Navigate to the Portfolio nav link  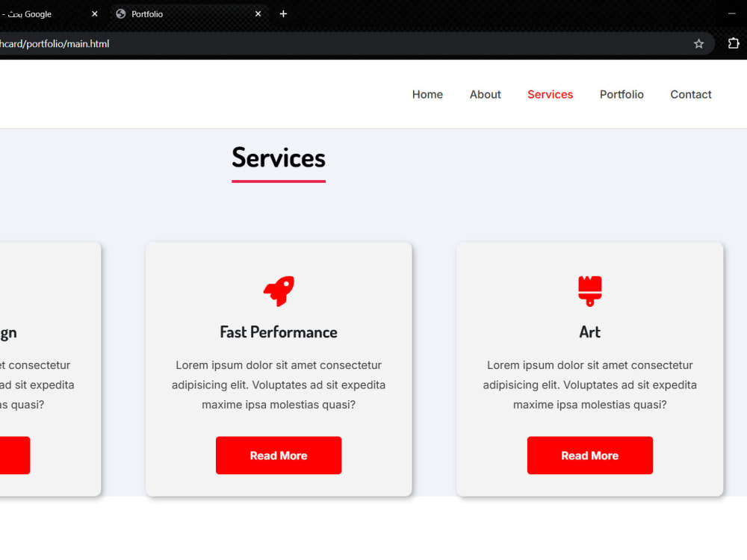622,94
